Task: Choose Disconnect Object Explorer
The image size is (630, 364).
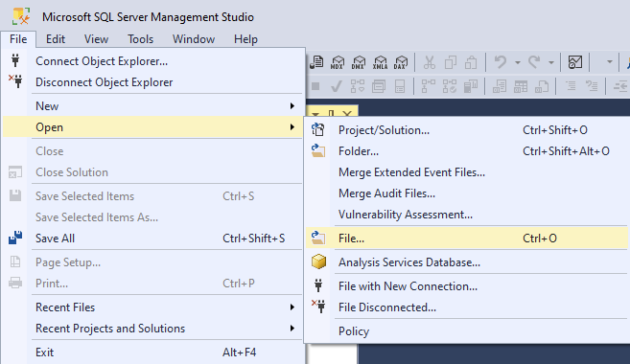Action: click(x=152, y=82)
